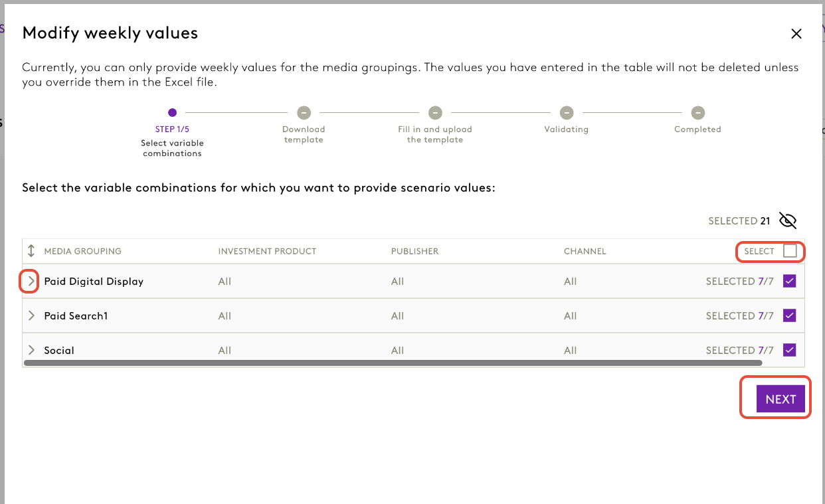825x504 pixels.
Task: Click the sort arrows icon beside Media Grouping
Action: click(31, 251)
